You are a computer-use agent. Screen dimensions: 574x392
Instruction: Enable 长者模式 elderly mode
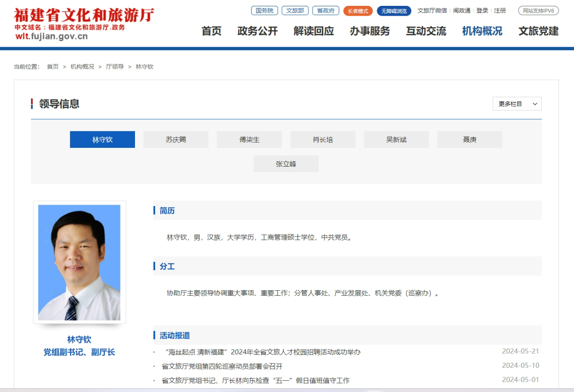(358, 11)
